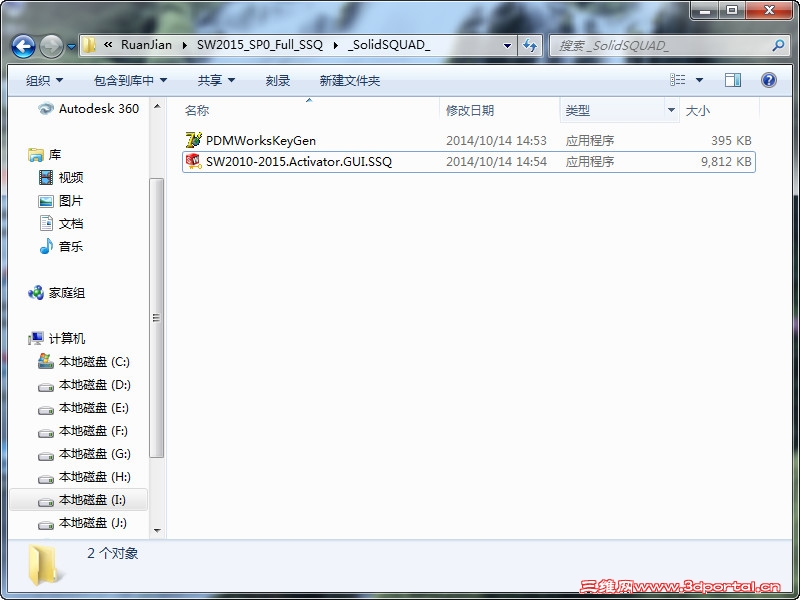The width and height of the screenshot is (800, 600).
Task: Click navigation pane scrollbar up arrow
Action: [157, 106]
